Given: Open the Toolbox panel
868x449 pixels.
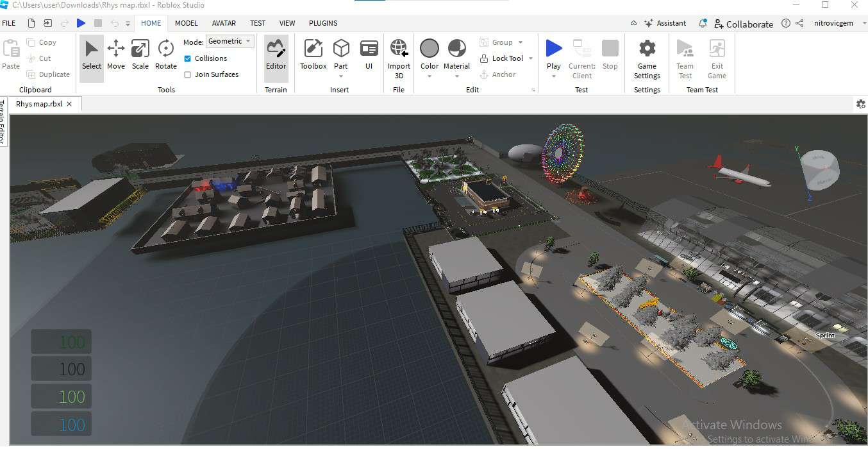Looking at the screenshot, I should coord(313,55).
